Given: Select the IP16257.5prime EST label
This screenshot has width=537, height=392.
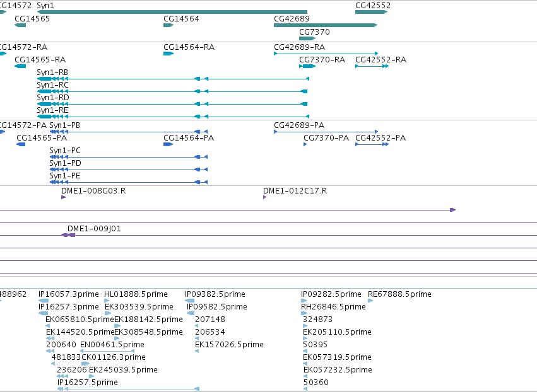Looking at the screenshot, I should 87,383.
